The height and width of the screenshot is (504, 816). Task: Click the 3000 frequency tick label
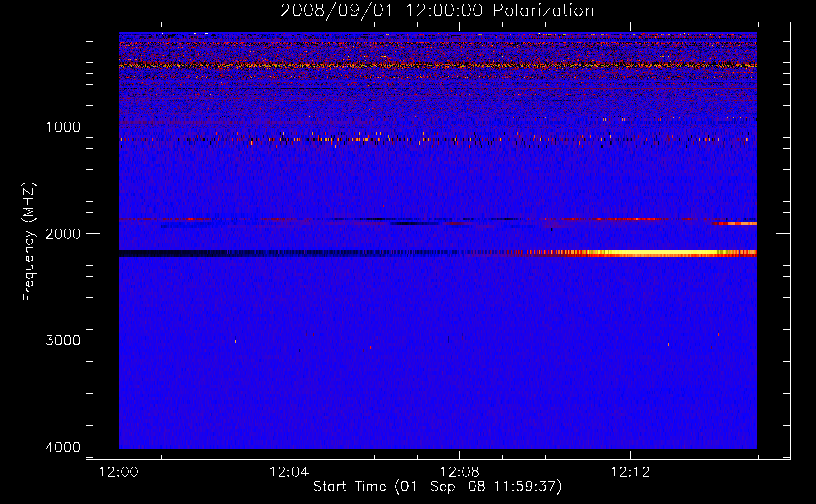click(x=63, y=340)
